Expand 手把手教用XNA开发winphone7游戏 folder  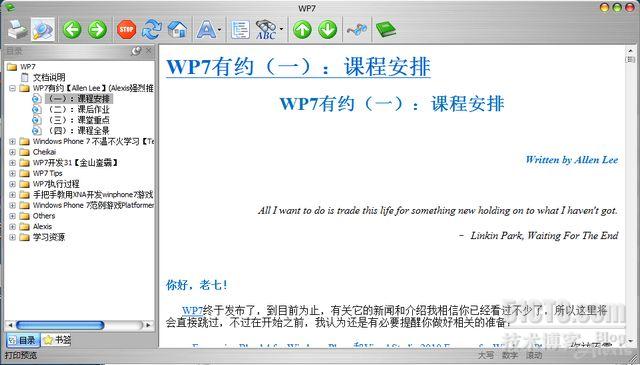[x=12, y=194]
